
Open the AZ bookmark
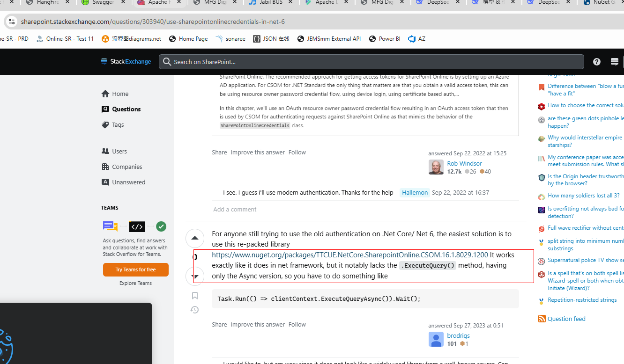(x=417, y=39)
